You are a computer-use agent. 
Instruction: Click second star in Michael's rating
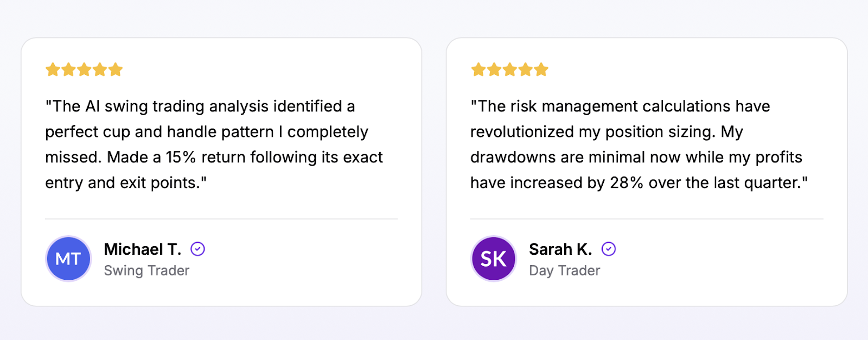point(68,70)
